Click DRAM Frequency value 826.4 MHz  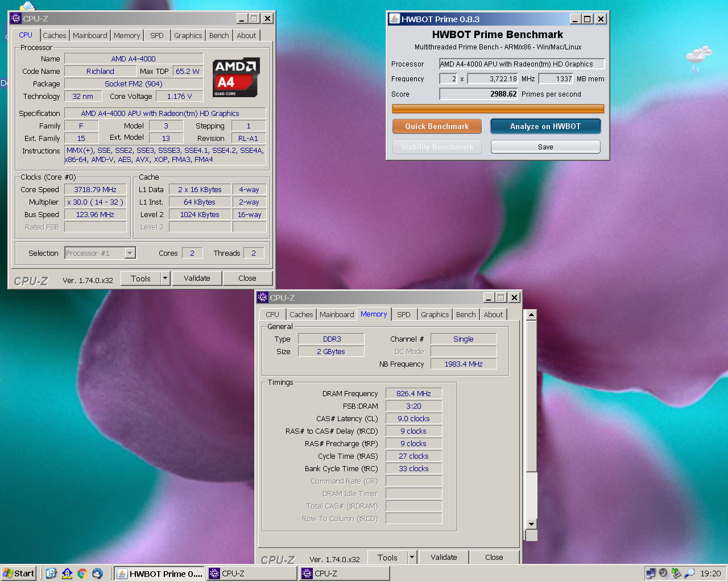tap(413, 393)
